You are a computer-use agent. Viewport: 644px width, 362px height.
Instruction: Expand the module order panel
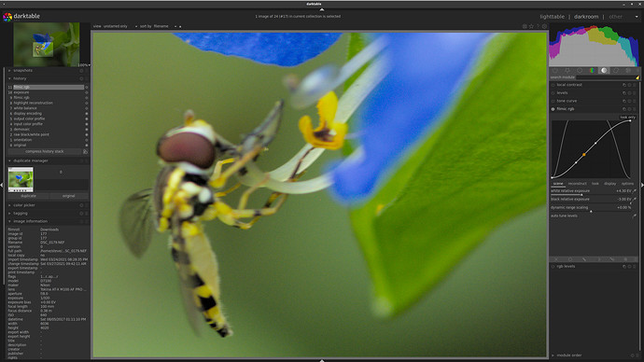553,355
